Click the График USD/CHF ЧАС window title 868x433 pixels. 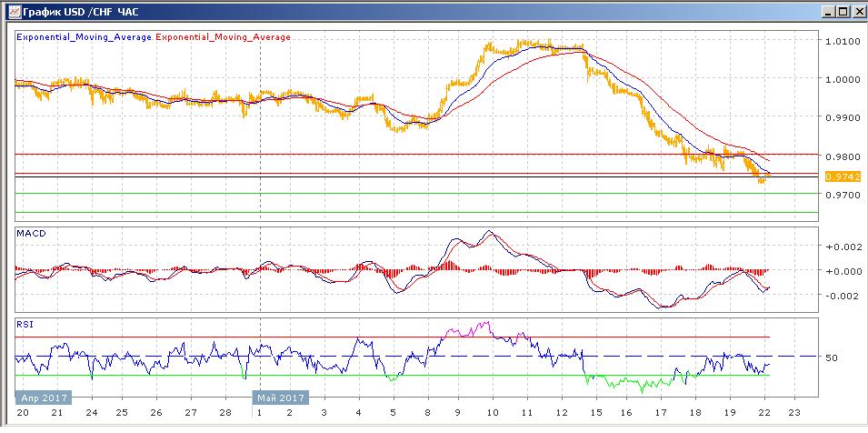pos(80,11)
